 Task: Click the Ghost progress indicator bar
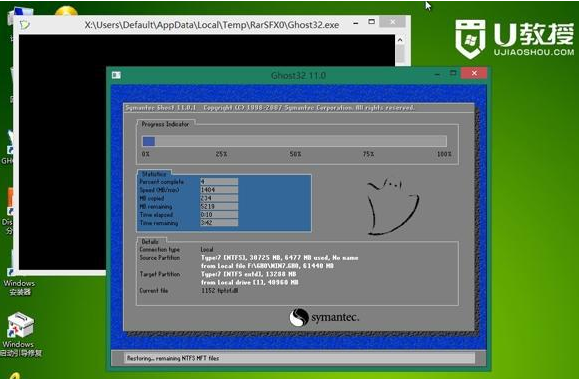point(294,141)
